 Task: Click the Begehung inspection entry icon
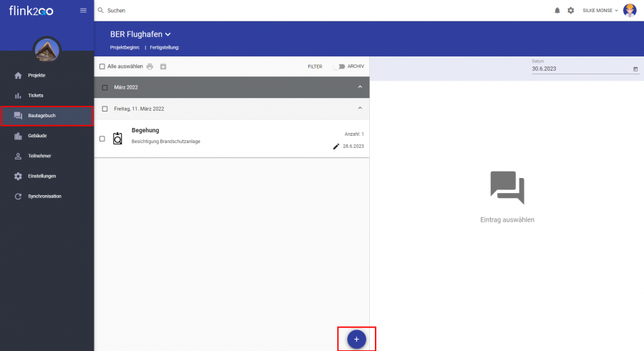(x=118, y=138)
